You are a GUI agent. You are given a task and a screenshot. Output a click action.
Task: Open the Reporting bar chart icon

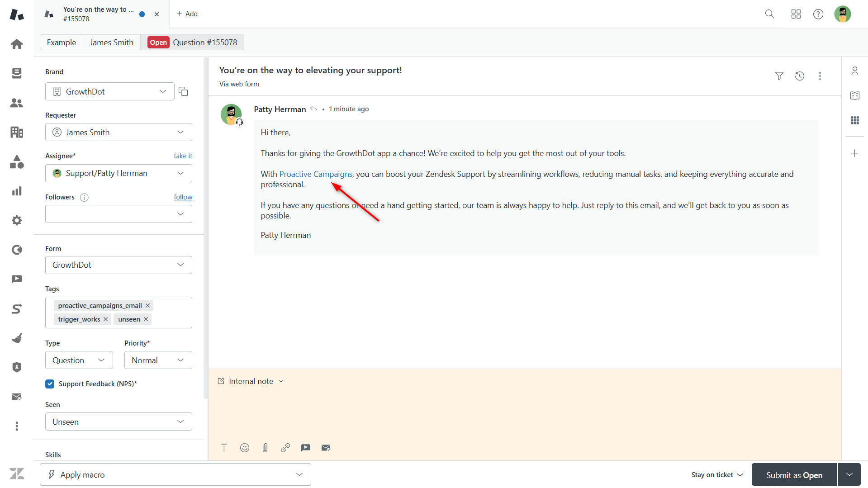point(17,191)
